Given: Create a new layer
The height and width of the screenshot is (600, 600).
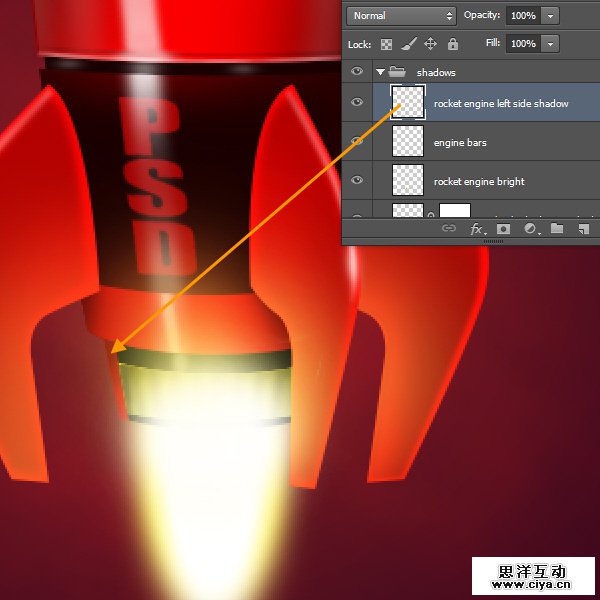Looking at the screenshot, I should [582, 229].
